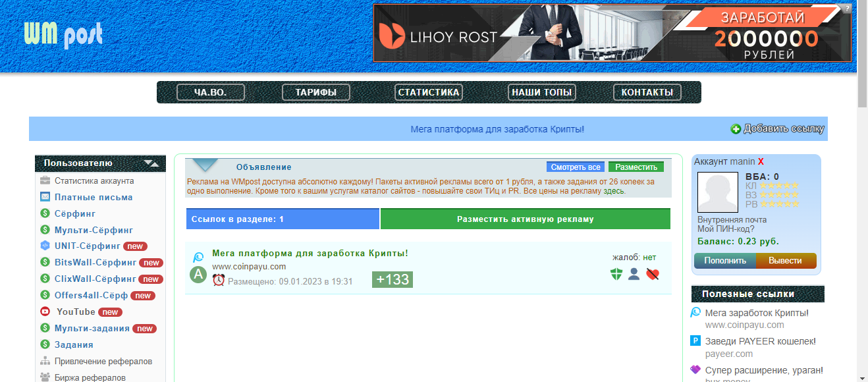Click the blue icon beside UNIT-Сёрфинг
Screen dimensions: 868x382
click(45, 246)
